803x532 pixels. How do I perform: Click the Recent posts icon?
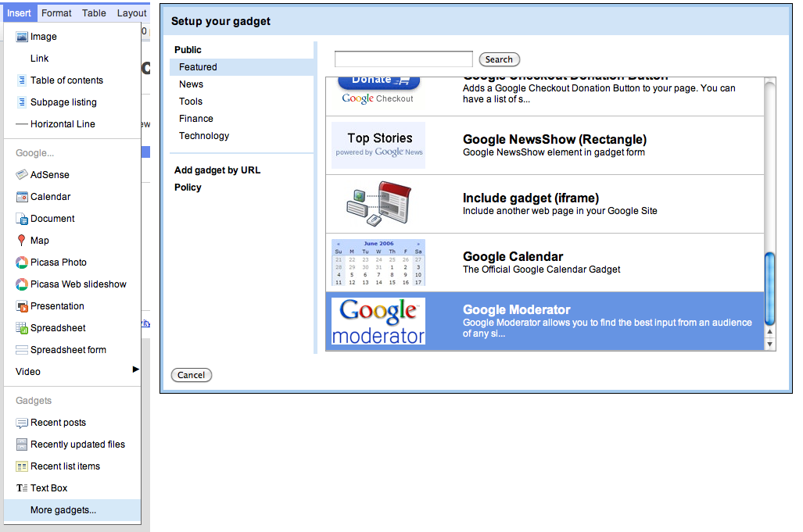pyautogui.click(x=22, y=423)
